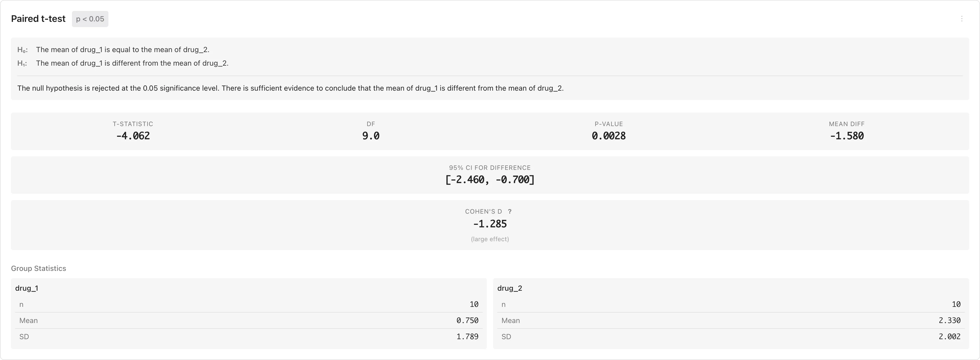
Task: Open the three-dot options menu
Action: click(961, 19)
